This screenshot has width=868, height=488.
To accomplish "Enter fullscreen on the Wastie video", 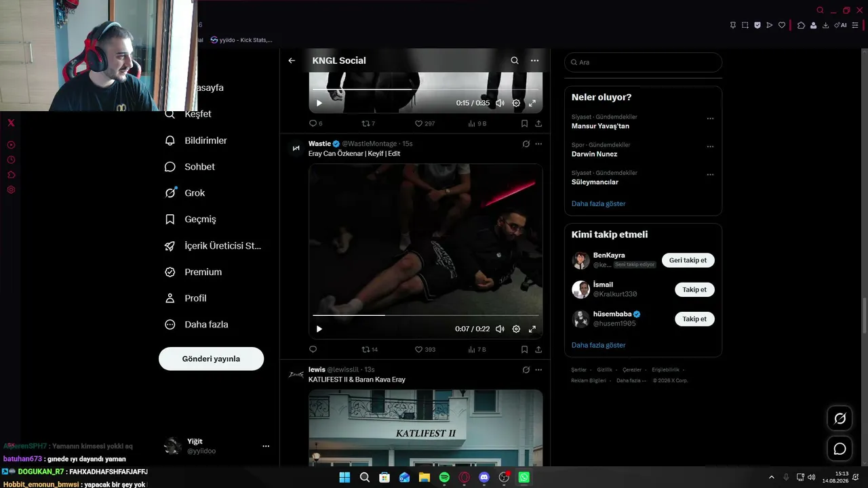I will (532, 329).
